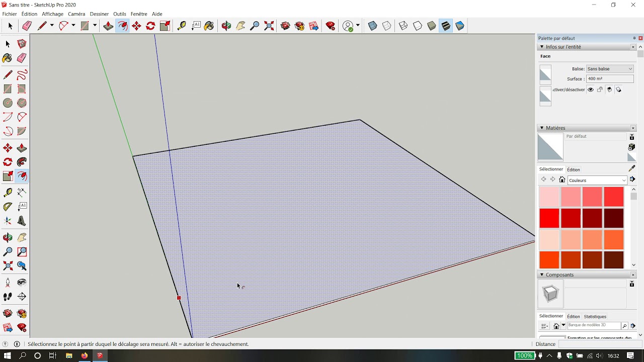
Task: Activate the Move tool in top toolbar
Action: (136, 26)
